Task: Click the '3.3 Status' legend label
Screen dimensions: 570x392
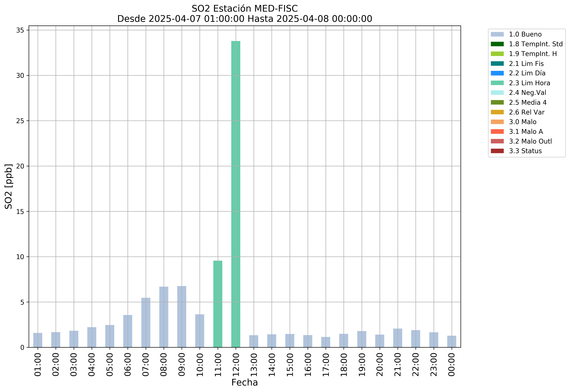Action: [x=525, y=151]
